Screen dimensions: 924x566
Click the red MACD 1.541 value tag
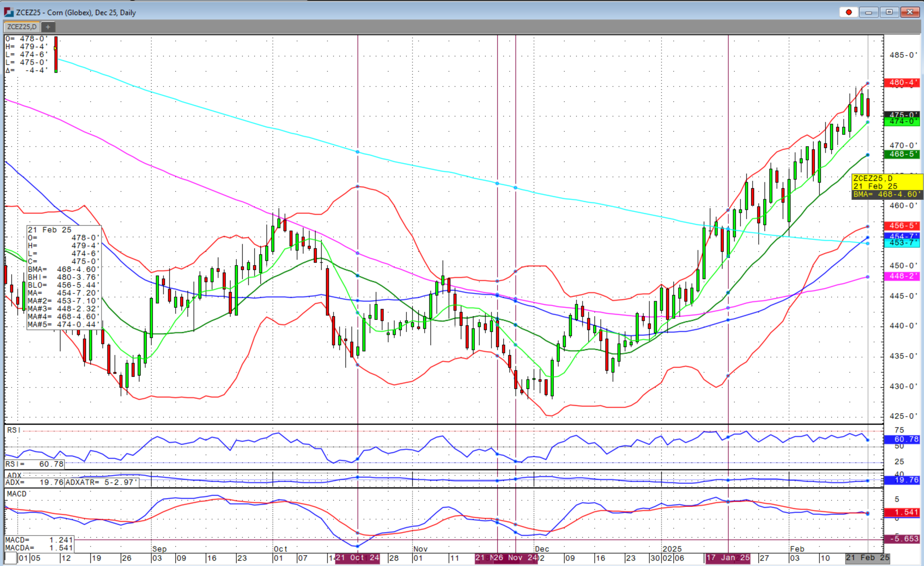[x=902, y=512]
